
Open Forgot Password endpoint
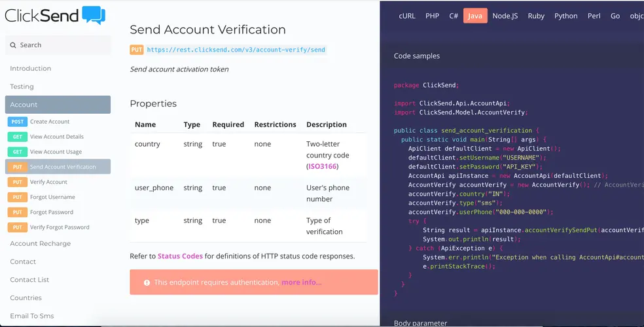(x=52, y=212)
